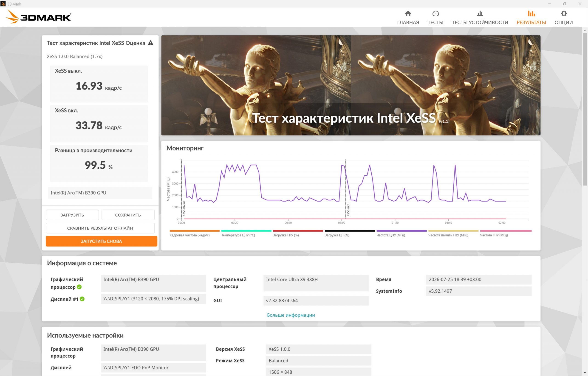Screen dimensions: 588x376
Task: Toggle Частота ГПУ pink legend swatch
Action: point(506,231)
